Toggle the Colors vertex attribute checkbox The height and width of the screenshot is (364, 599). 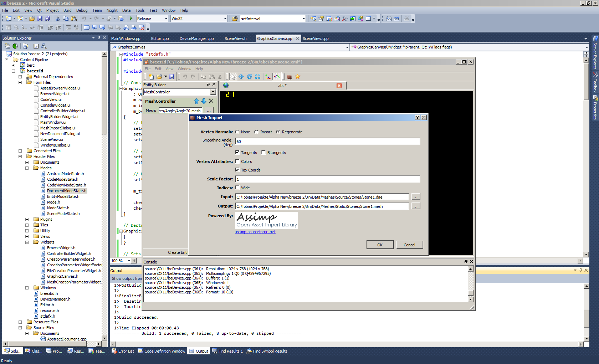[237, 162]
